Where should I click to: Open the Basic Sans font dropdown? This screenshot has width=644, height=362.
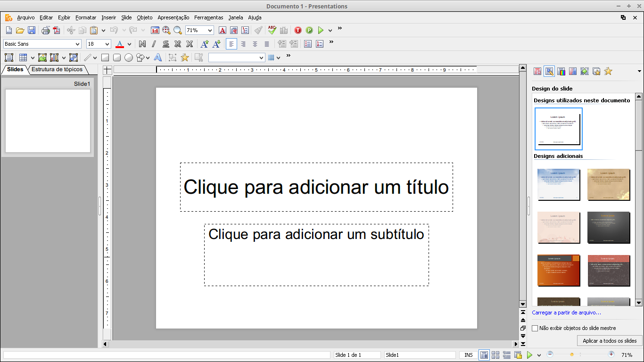[78, 44]
